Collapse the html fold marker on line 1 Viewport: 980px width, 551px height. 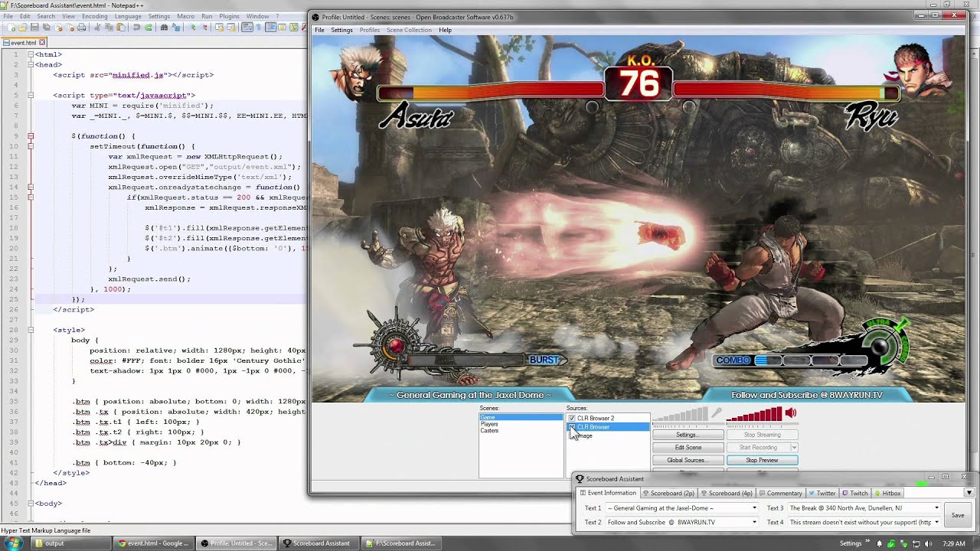[x=31, y=54]
